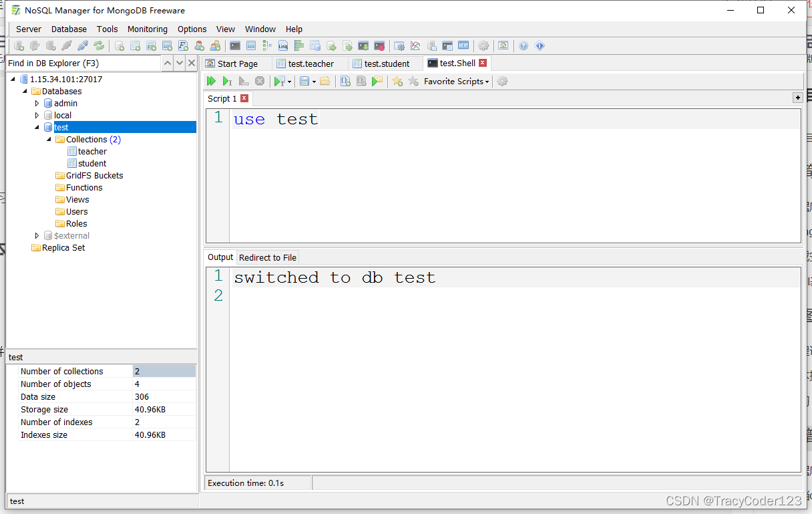812x514 pixels.
Task: Close the test.Shell tab
Action: point(483,63)
